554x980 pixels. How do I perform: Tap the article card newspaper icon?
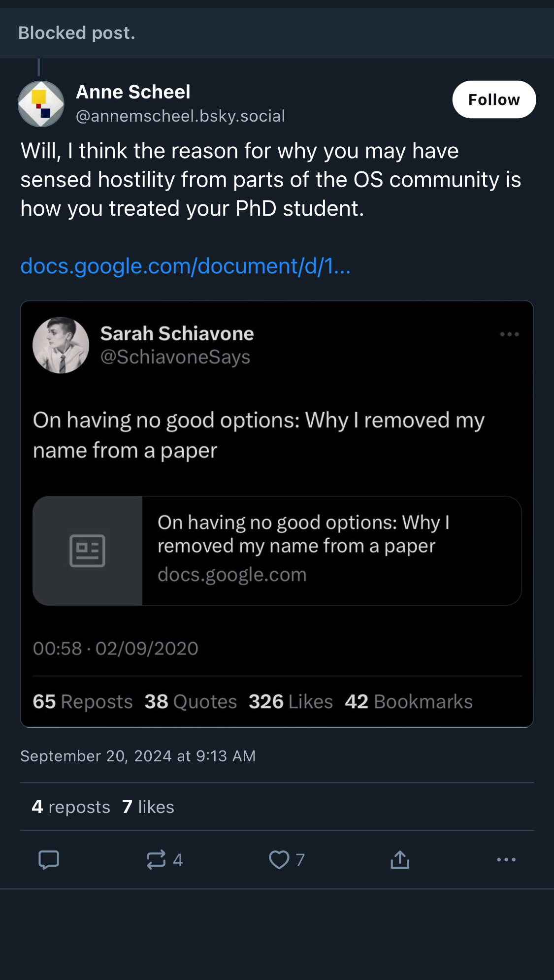click(x=88, y=551)
